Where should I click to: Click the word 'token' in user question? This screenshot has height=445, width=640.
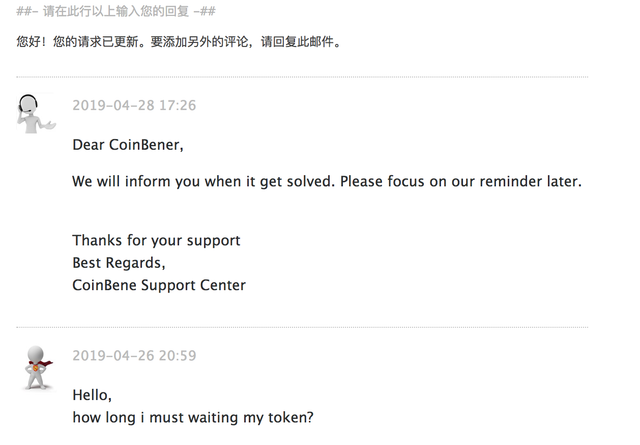[x=287, y=418]
